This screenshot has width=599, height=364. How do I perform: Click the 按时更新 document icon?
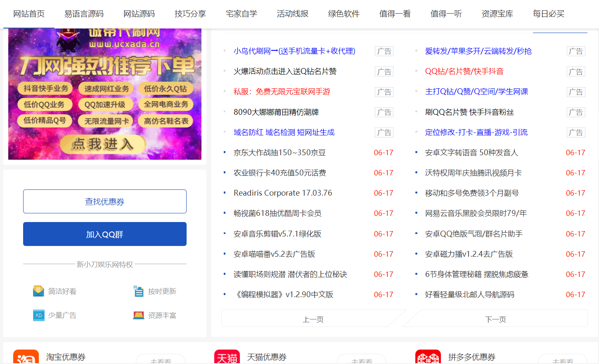point(139,291)
